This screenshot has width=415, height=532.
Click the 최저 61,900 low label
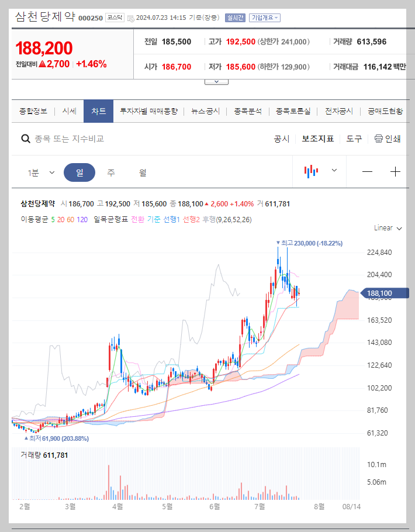pos(56,438)
